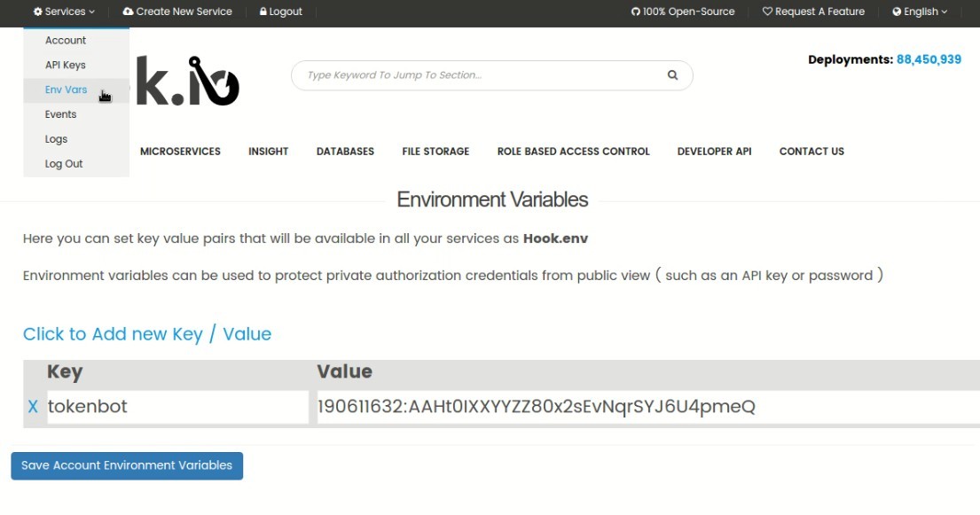Open the English language dropdown
This screenshot has height=515, width=980.
tap(920, 12)
